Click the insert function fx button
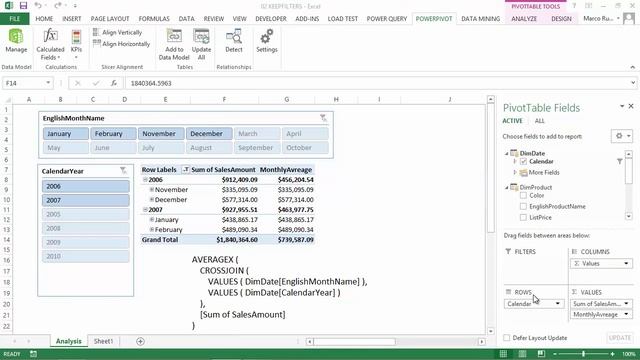640x360 pixels. pos(114,83)
